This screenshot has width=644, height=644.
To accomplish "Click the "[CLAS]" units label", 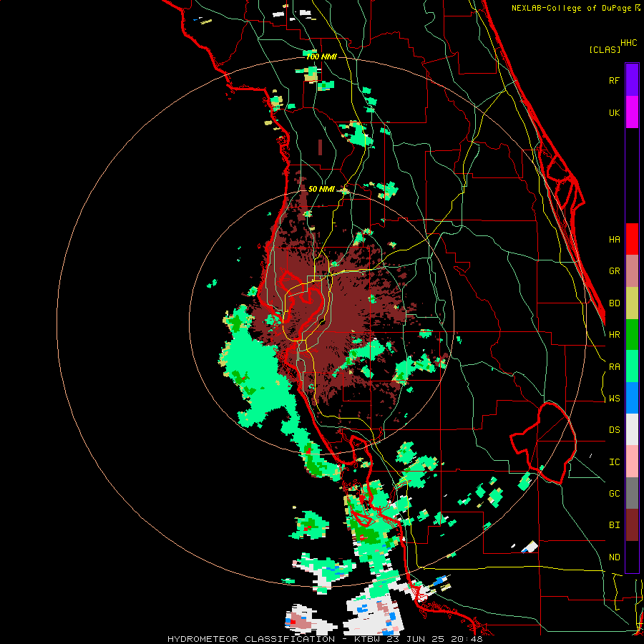I will coord(605,50).
